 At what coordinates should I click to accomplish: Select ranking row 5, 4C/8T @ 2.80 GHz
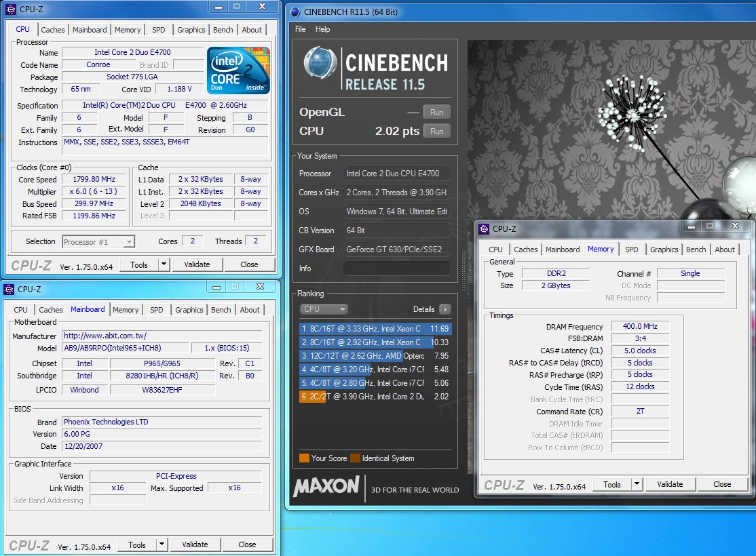(x=375, y=383)
